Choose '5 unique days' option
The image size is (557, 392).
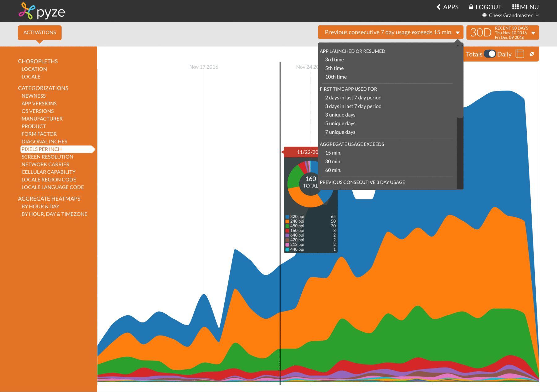340,123
